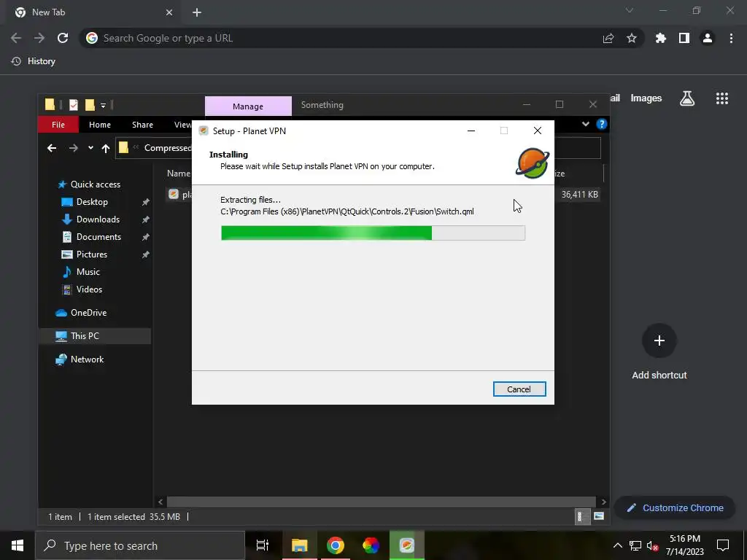Open Search Labs flask icon
This screenshot has height=560, width=747.
tap(687, 98)
